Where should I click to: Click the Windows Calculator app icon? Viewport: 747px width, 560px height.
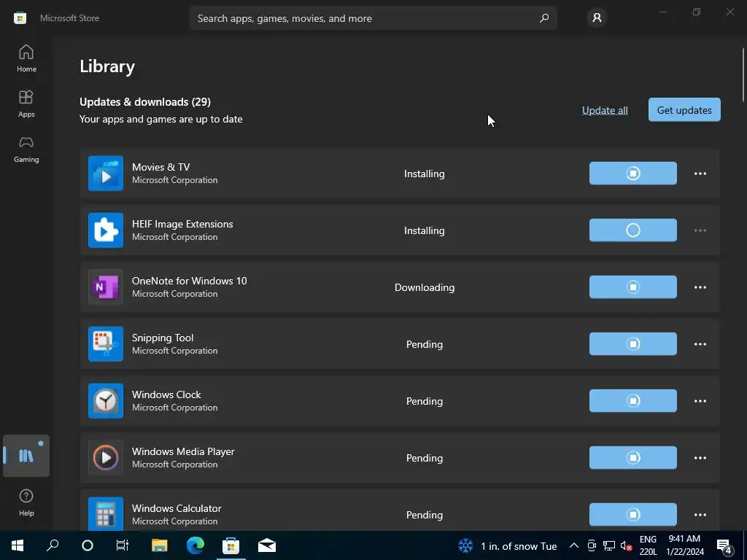click(106, 514)
